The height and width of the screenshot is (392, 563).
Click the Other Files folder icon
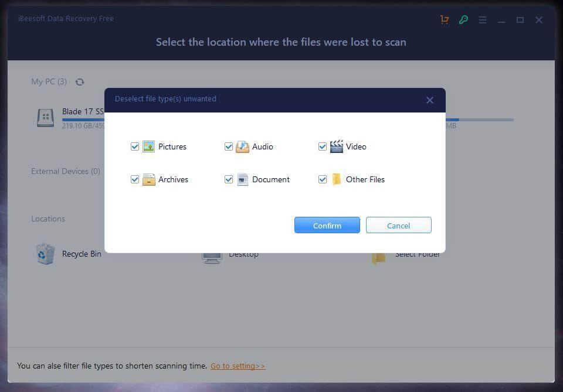(x=336, y=179)
